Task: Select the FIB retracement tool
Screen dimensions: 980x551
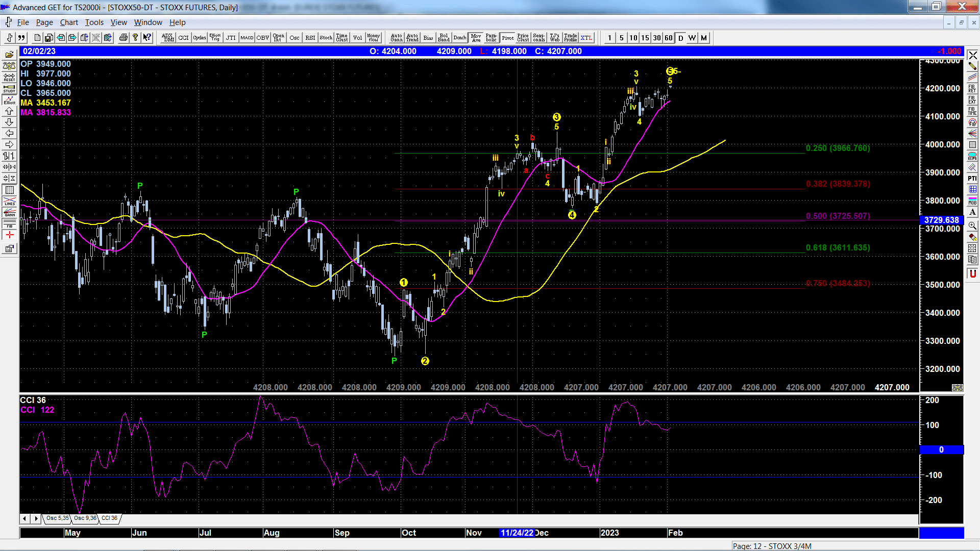Action: coord(9,223)
